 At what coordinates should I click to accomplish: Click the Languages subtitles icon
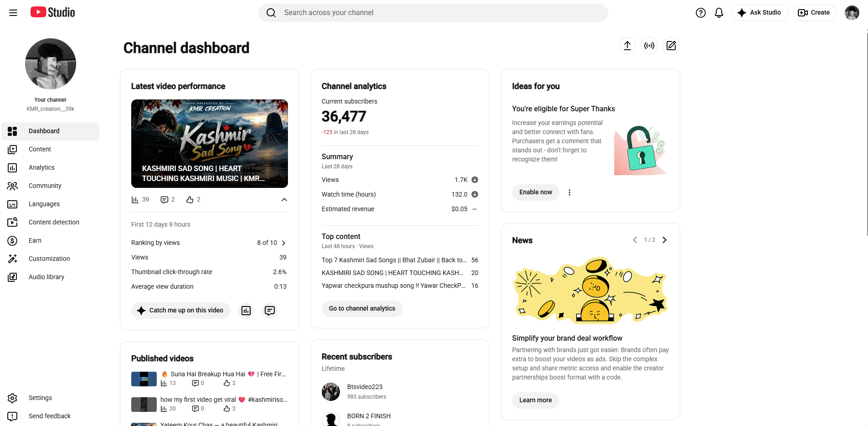point(13,204)
